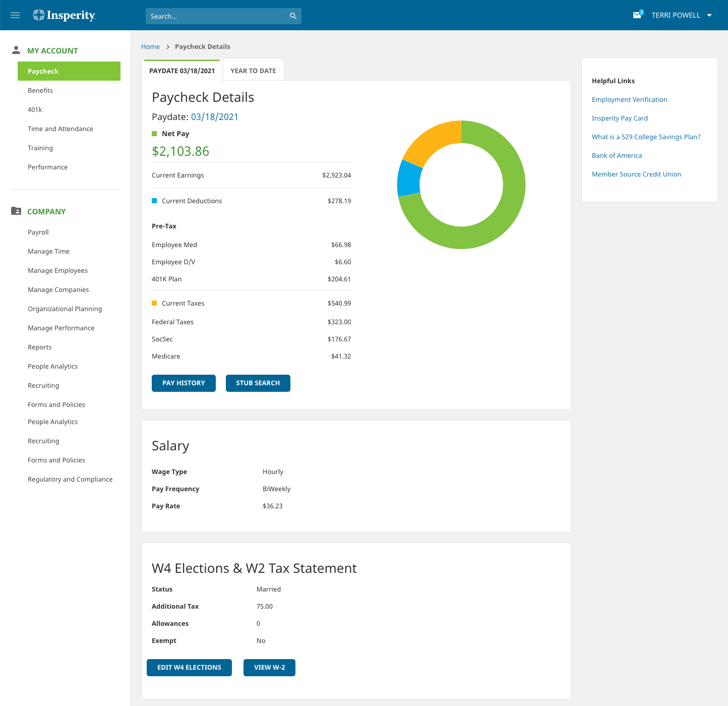This screenshot has width=728, height=706.
Task: Open Payroll under Company section
Action: tap(38, 232)
